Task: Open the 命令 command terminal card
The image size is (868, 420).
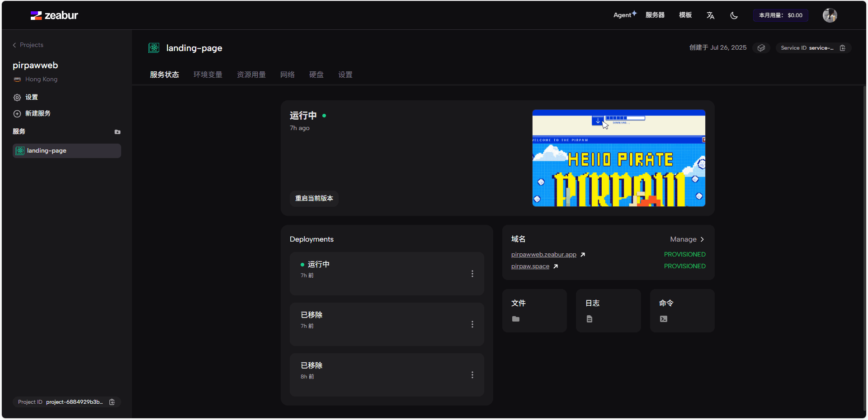Action: click(x=682, y=311)
